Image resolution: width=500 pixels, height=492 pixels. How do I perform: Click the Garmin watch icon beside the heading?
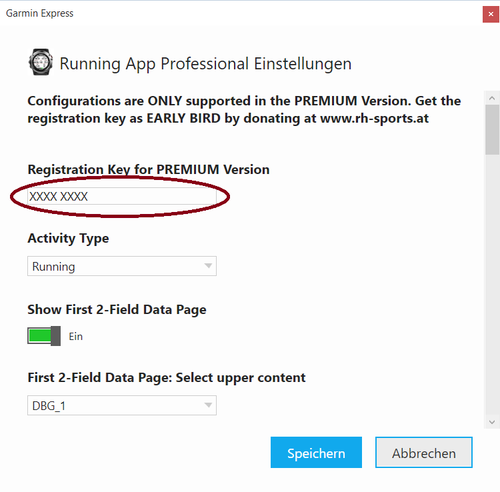click(40, 62)
